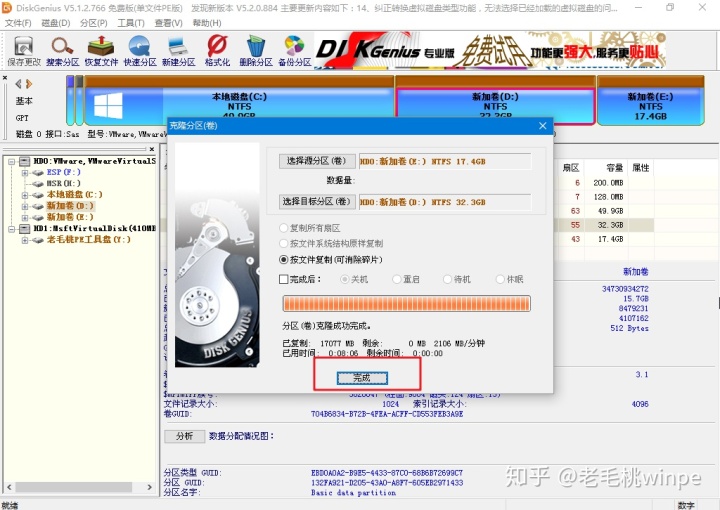Select 老毛桃PE工具盘 (Y:) in tree

(89, 239)
